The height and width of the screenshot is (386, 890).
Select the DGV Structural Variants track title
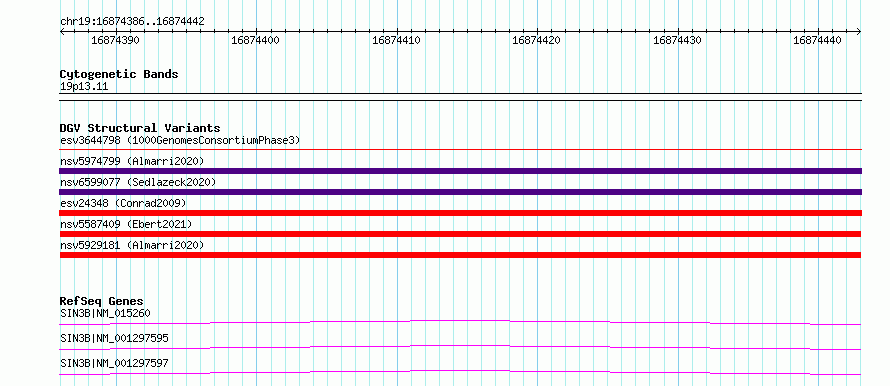pos(140,128)
